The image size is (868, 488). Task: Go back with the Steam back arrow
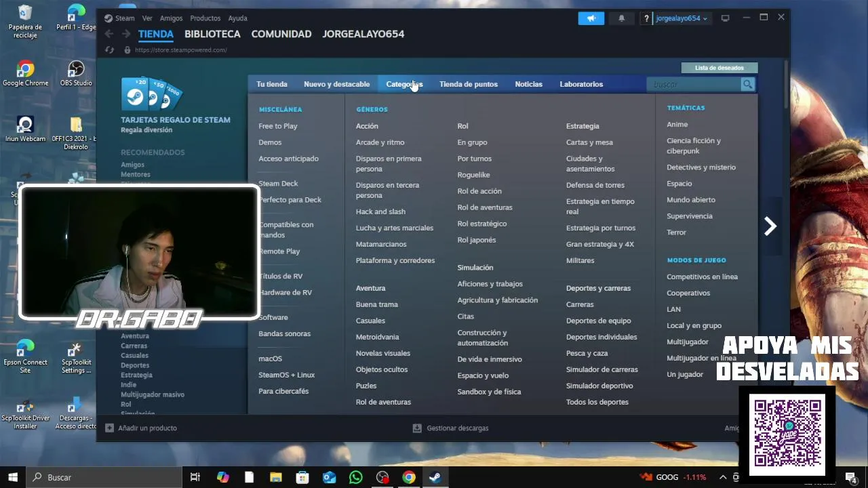109,34
